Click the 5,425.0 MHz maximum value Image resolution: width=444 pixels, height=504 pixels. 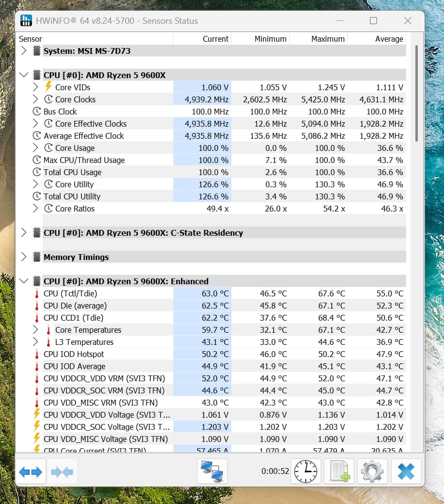coord(323,99)
